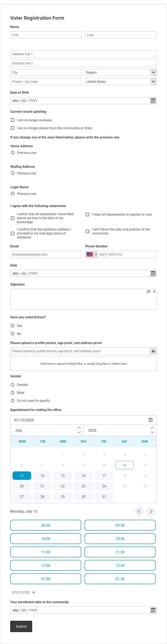Check 'I confirm that the residence address' box

pyautogui.click(x=13, y=233)
